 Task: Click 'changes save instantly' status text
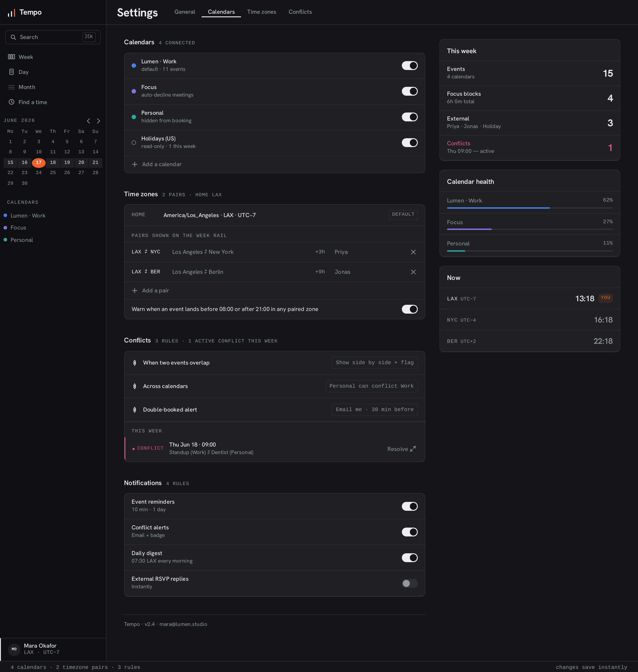tap(591, 667)
